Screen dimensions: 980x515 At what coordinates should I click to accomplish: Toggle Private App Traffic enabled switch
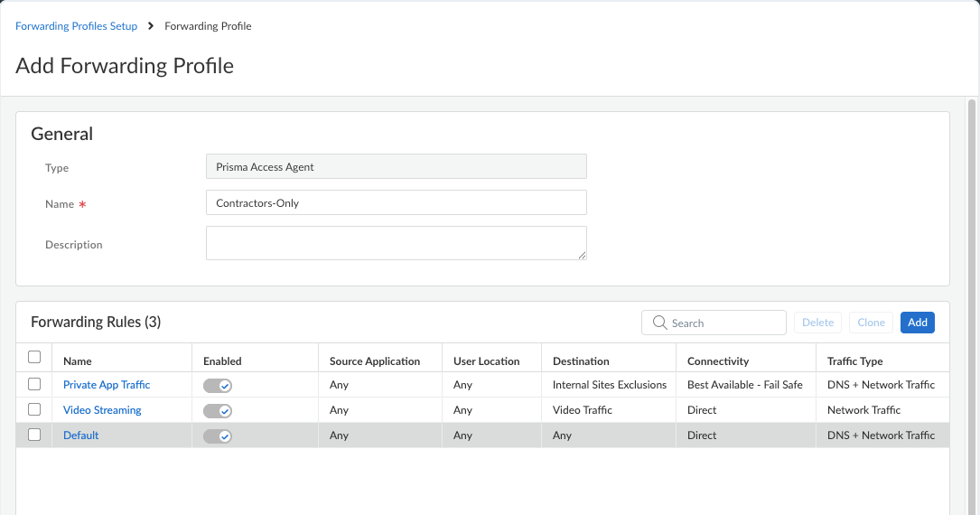(218, 386)
